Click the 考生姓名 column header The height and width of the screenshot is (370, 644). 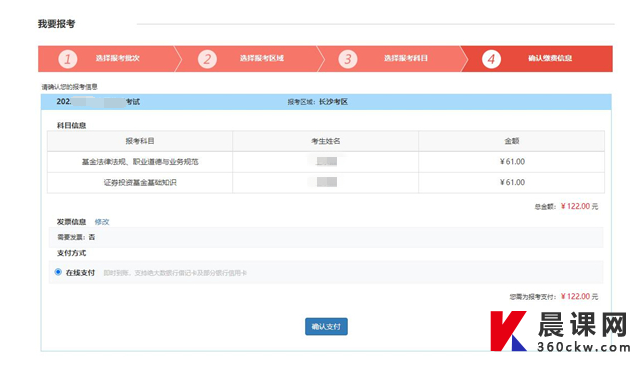tap(326, 141)
